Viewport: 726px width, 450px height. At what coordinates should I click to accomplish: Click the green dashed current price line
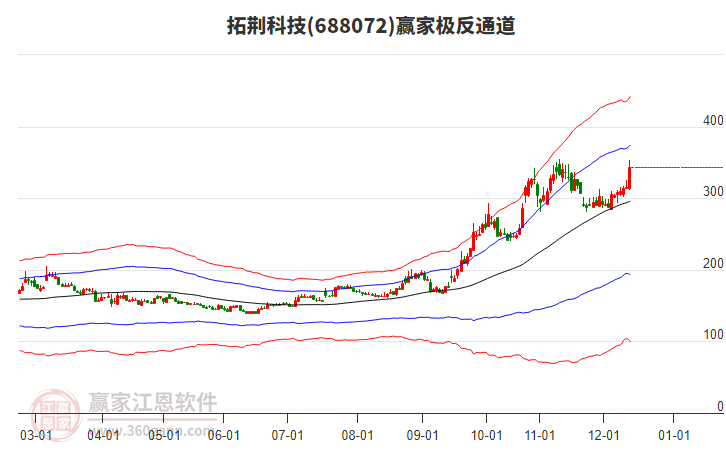(677, 168)
